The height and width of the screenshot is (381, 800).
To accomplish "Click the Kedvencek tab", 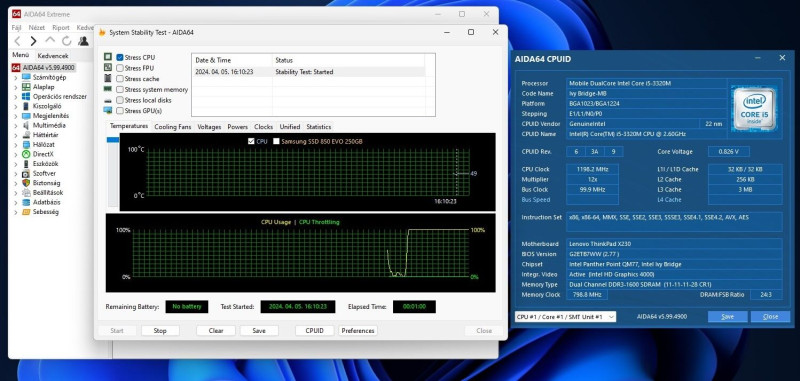I will point(53,56).
